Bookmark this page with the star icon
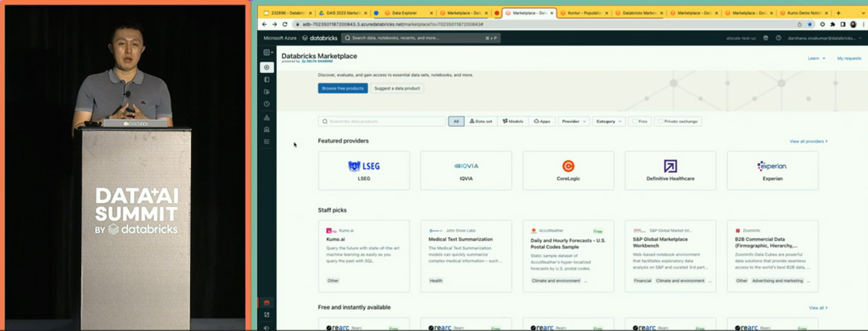Image resolution: width=868 pixels, height=331 pixels. coord(809,24)
